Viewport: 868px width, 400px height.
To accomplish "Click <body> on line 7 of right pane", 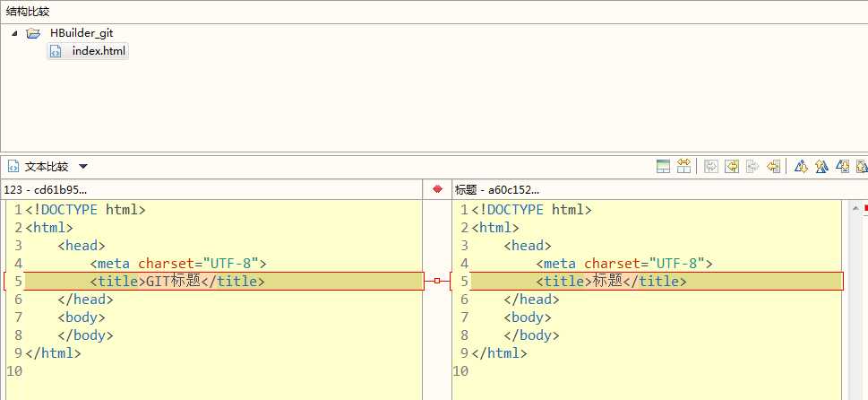I will (x=528, y=317).
